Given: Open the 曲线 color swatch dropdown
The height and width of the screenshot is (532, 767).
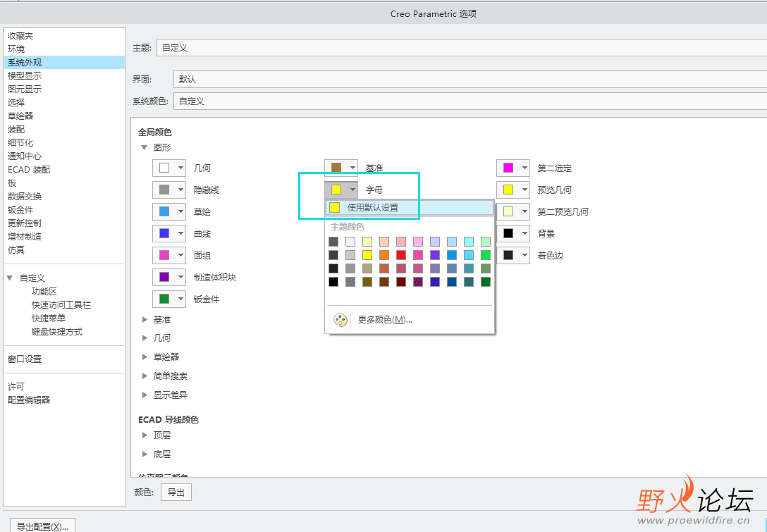Looking at the screenshot, I should point(169,234).
